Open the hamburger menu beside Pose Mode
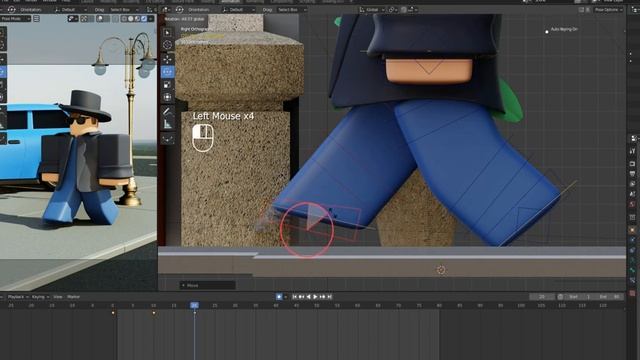Image resolution: width=640 pixels, height=360 pixels. click(x=36, y=18)
